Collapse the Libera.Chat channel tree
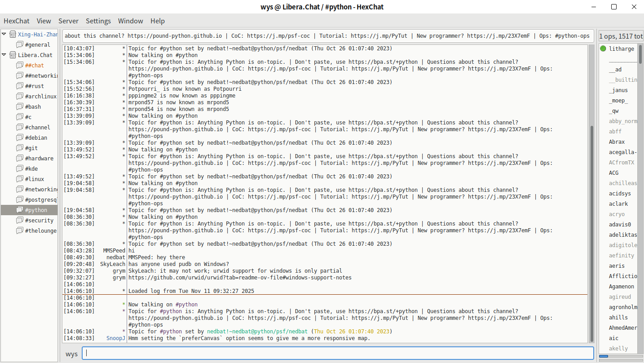The image size is (644, 363). click(4, 55)
